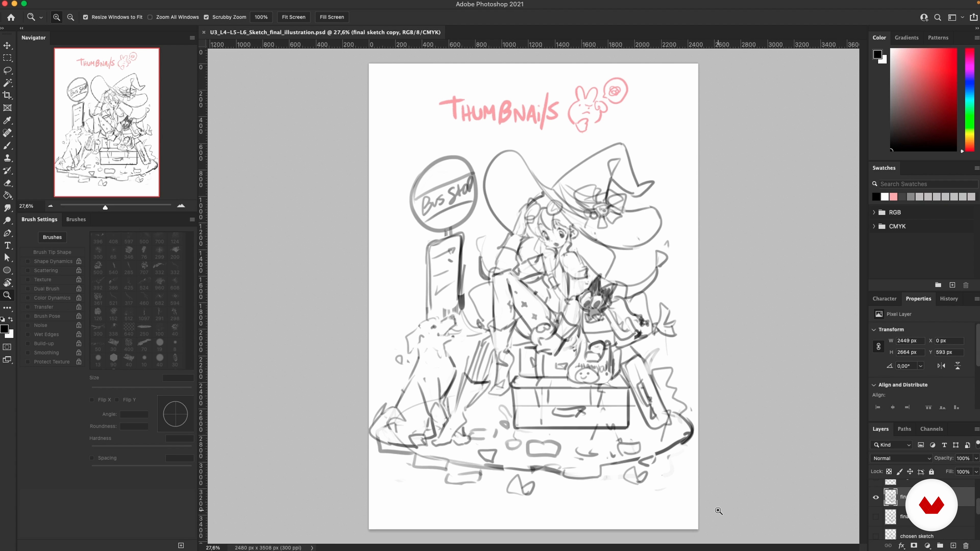Click the lock transparent pixels icon

[889, 471]
